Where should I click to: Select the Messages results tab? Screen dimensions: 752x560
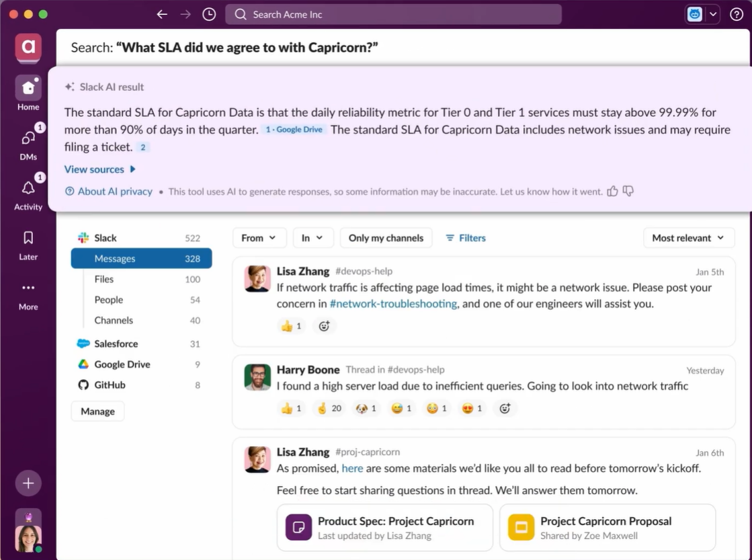click(141, 259)
